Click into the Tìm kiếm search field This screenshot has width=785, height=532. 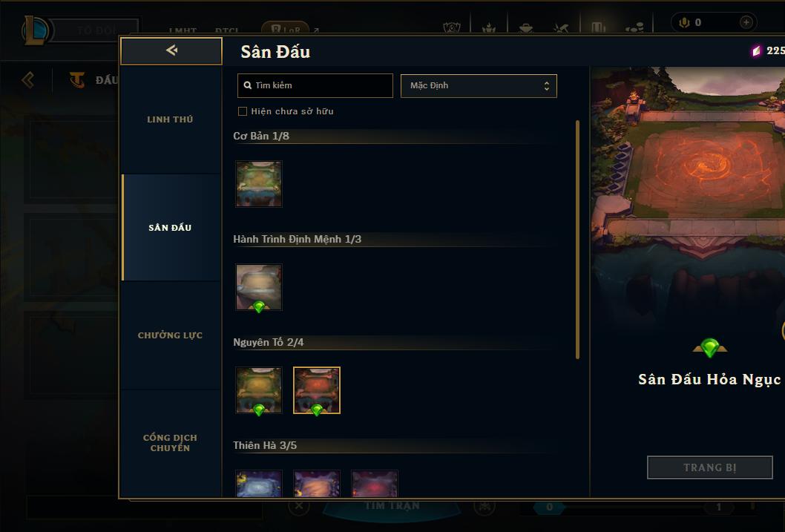(315, 85)
